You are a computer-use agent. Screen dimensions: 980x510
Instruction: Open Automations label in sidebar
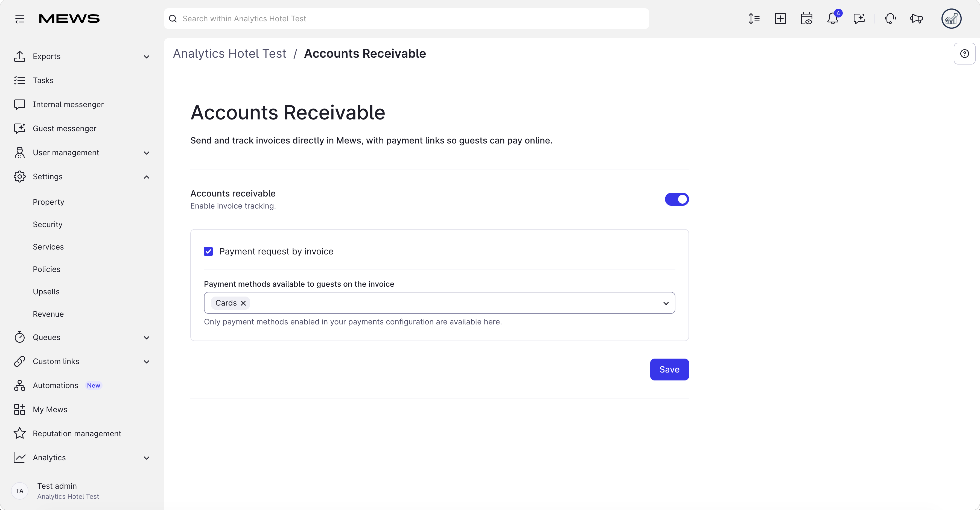tap(56, 385)
